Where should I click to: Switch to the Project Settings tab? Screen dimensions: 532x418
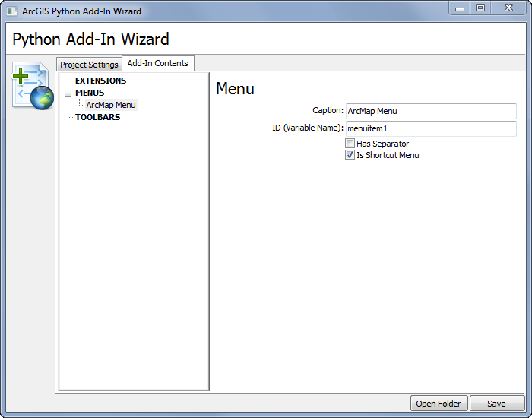click(x=89, y=65)
